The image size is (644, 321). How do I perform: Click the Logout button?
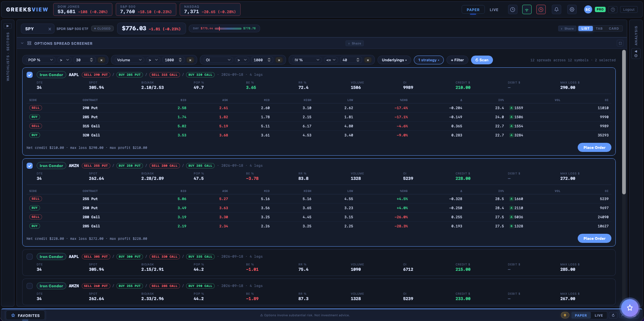[629, 10]
